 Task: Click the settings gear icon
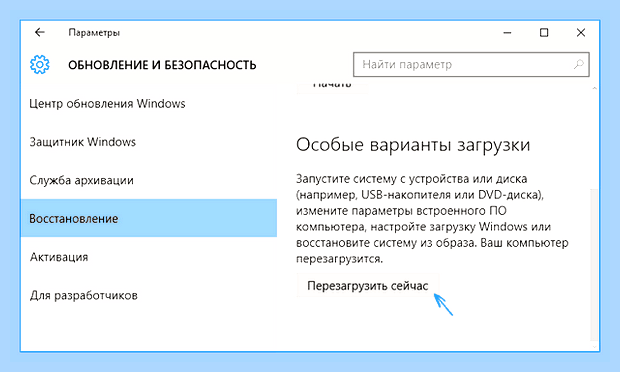40,64
